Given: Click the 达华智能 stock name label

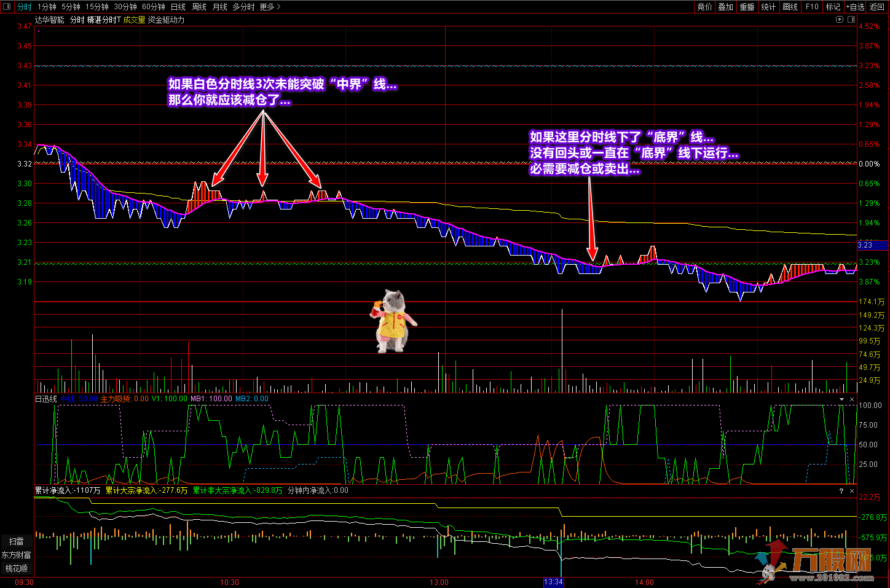Looking at the screenshot, I should (x=49, y=20).
